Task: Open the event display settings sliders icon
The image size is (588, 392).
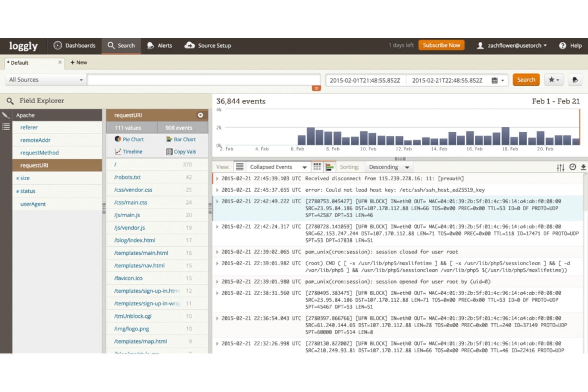Action: click(x=561, y=167)
